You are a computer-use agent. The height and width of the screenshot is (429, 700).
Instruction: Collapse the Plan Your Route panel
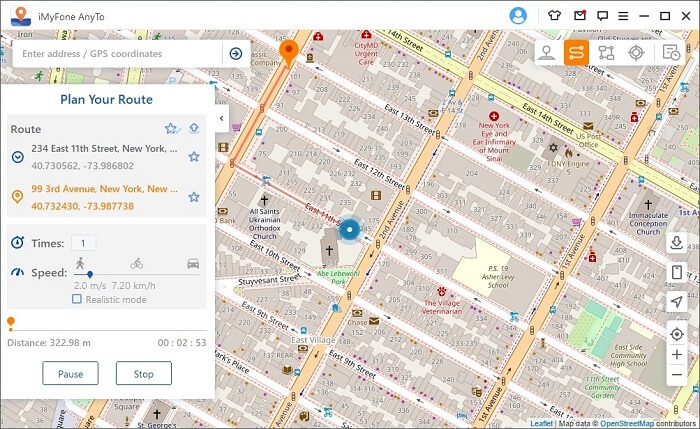(222, 118)
